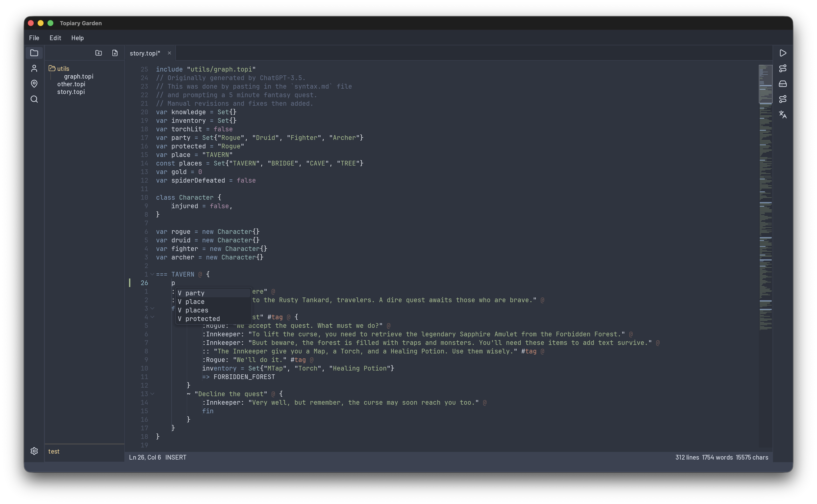Open other.topi in file tree
Screen dimensions: 817x504
(x=71, y=84)
